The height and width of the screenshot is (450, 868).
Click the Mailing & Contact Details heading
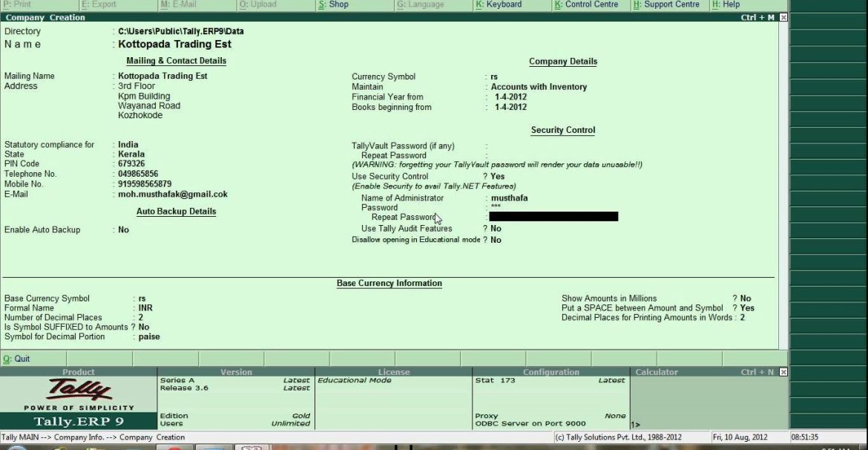(176, 61)
